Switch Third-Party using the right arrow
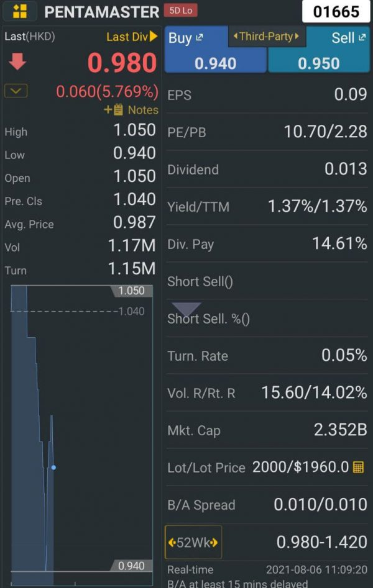The width and height of the screenshot is (373, 588). (297, 36)
